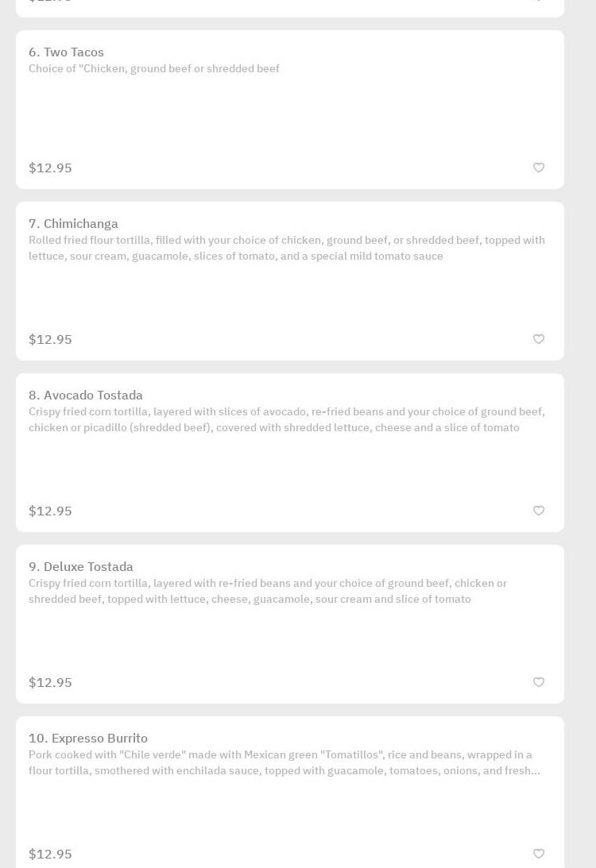Tap heart on Deluxe Tostada card
Image resolution: width=596 pixels, height=868 pixels.
pyautogui.click(x=539, y=682)
